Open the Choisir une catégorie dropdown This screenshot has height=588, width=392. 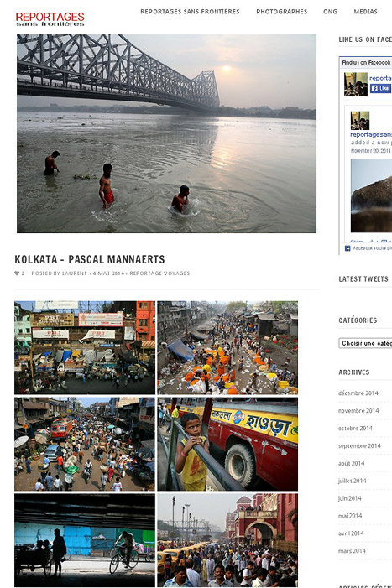pos(365,343)
